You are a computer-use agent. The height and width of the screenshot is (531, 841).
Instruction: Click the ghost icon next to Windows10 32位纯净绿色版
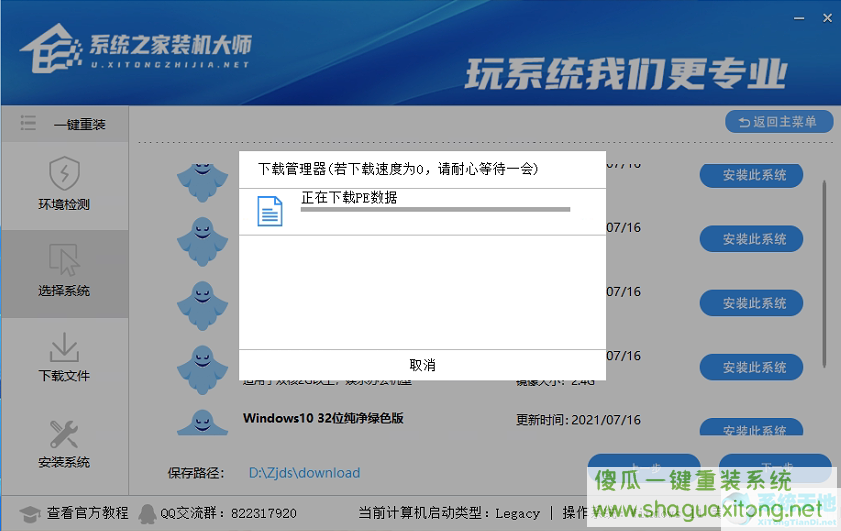pyautogui.click(x=202, y=423)
